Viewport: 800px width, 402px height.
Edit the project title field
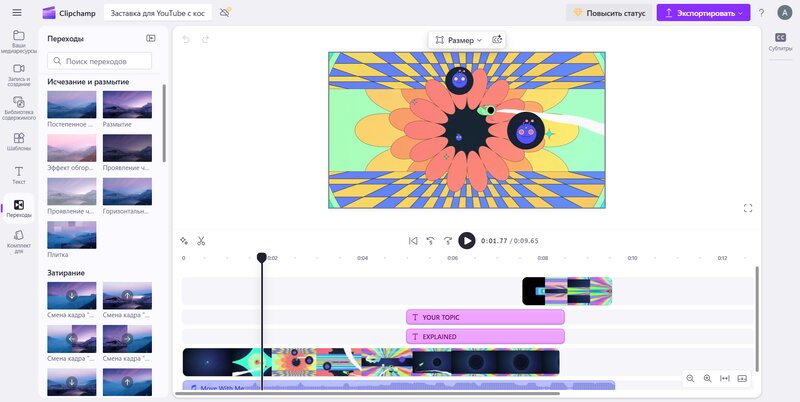point(158,13)
